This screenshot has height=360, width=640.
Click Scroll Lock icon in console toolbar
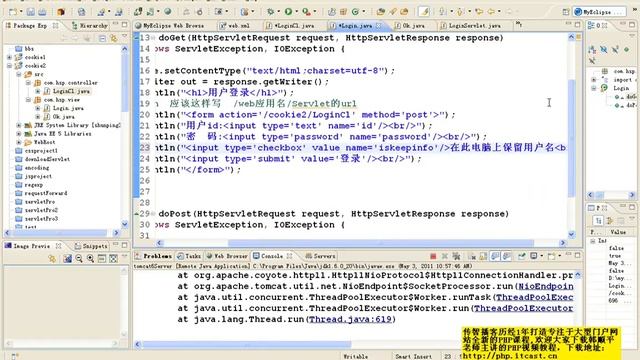483,256
